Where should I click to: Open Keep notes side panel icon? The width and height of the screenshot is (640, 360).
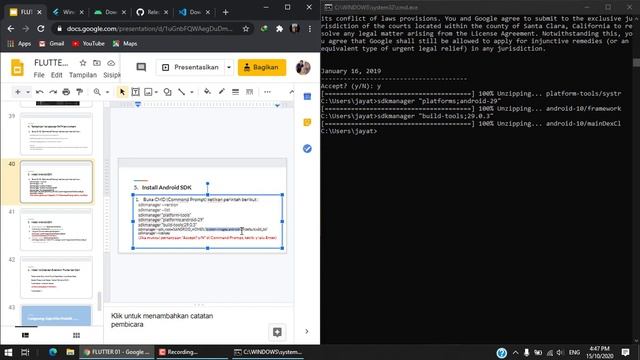pyautogui.click(x=307, y=122)
